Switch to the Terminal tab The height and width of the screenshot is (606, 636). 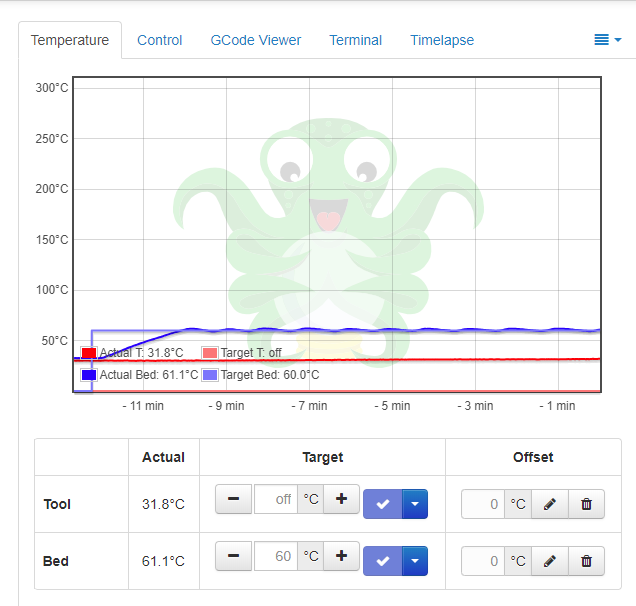click(x=355, y=40)
